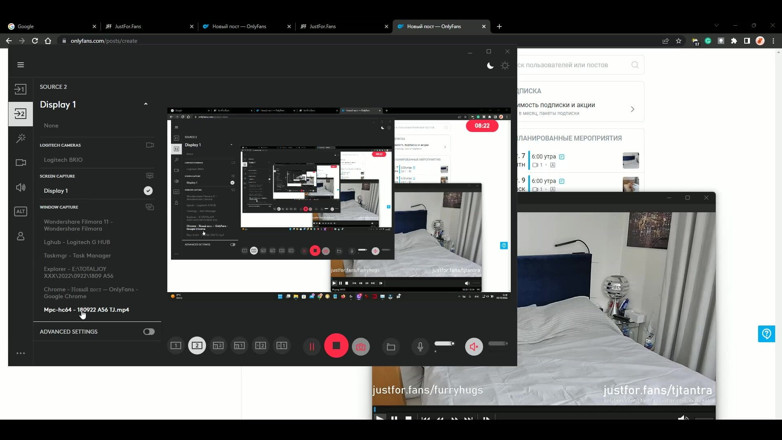Choose the source 1 only layout
The width and height of the screenshot is (782, 440).
pyautogui.click(x=176, y=345)
